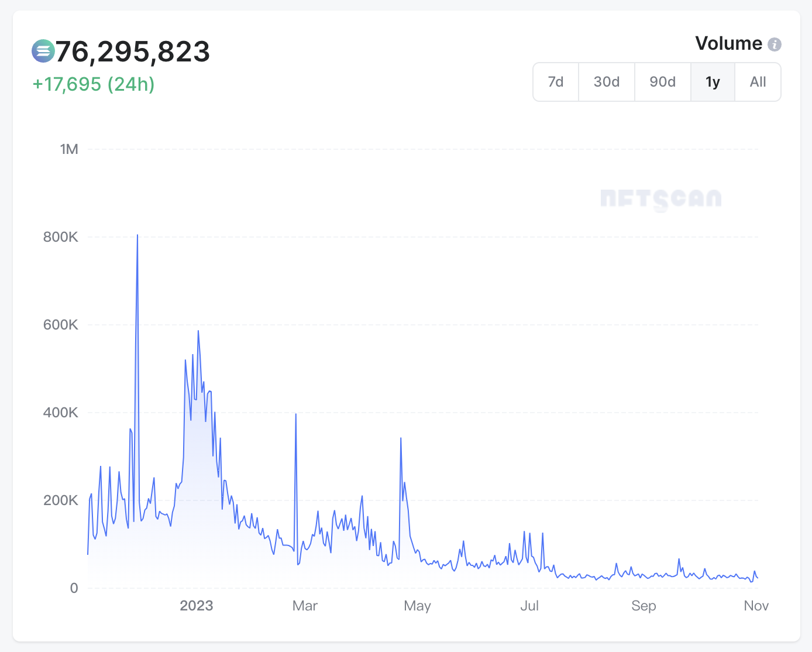Click the Solana logo beside the volume total
Screen dimensions: 812x652
[x=43, y=52]
